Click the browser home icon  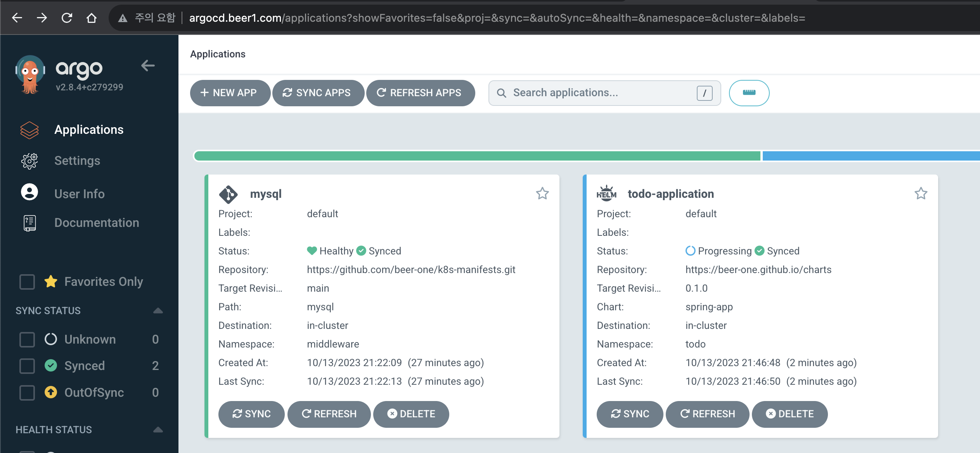tap(92, 18)
